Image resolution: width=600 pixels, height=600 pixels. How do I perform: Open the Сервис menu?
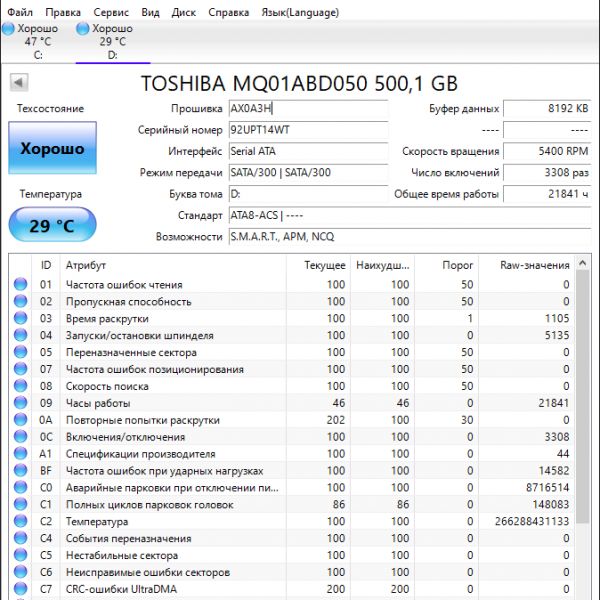pyautogui.click(x=110, y=13)
